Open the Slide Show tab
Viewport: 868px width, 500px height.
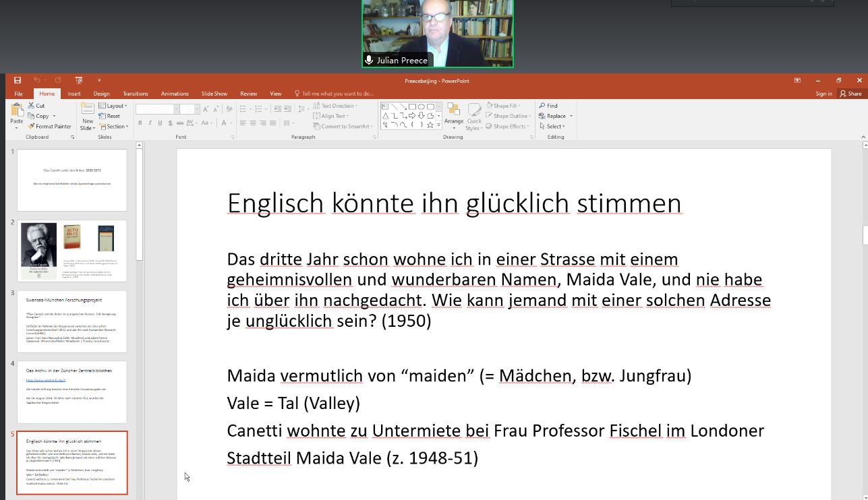214,94
